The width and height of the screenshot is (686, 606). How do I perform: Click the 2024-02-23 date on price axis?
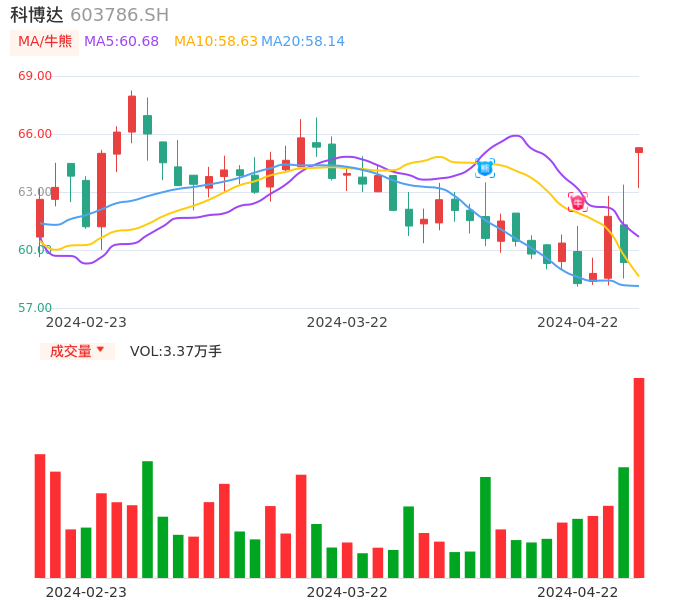pyautogui.click(x=86, y=322)
